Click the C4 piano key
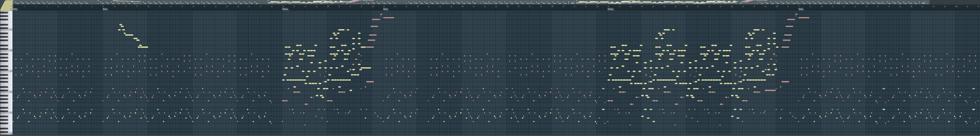The height and width of the screenshot is (136, 980). pos(6,92)
